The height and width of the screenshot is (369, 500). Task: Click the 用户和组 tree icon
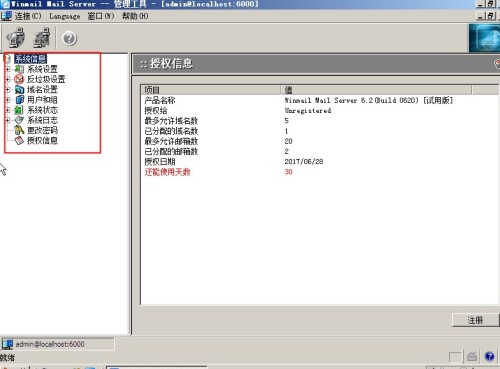(19, 99)
